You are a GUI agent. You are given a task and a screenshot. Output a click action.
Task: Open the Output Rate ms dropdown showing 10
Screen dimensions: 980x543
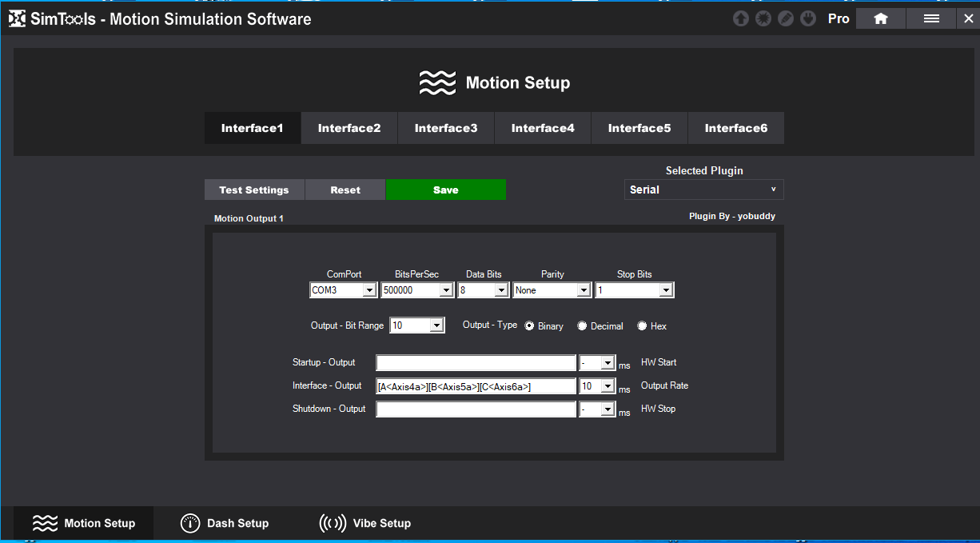pos(597,386)
